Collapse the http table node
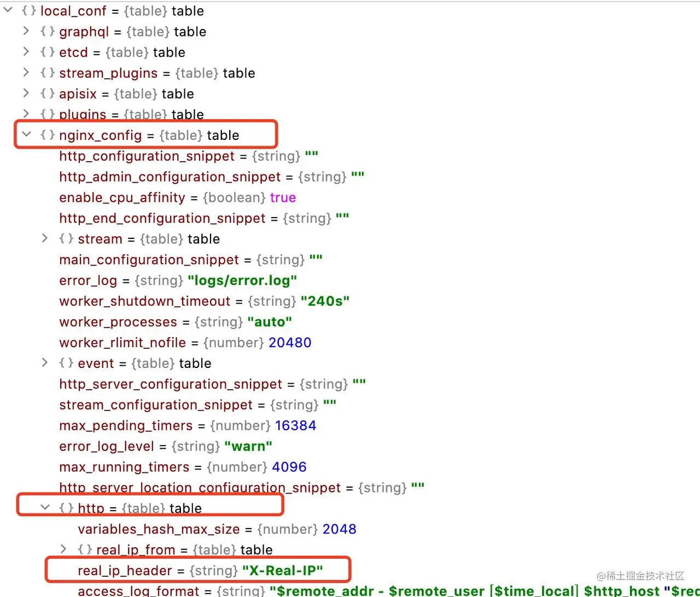Screen dimensions: 700x597 pos(45,507)
